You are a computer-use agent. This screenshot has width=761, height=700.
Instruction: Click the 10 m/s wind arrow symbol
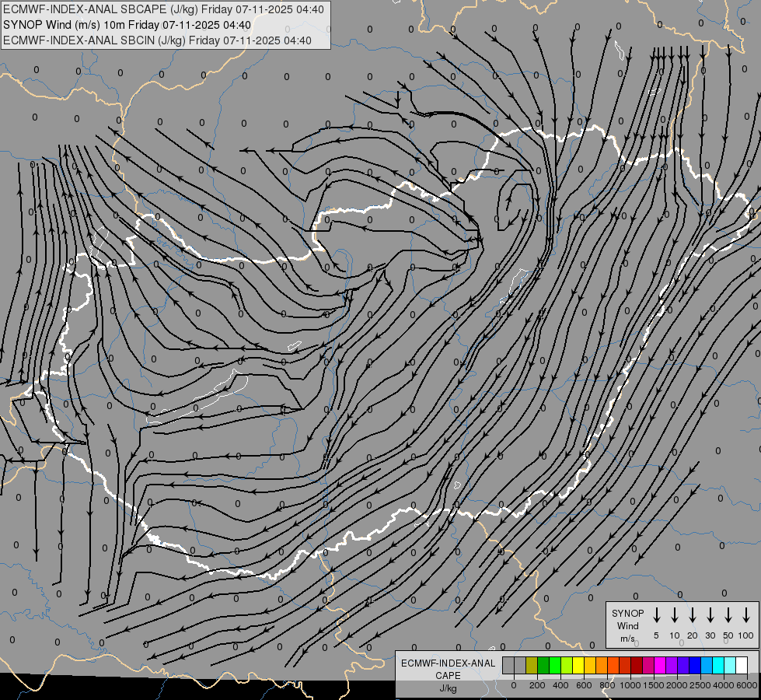click(674, 614)
